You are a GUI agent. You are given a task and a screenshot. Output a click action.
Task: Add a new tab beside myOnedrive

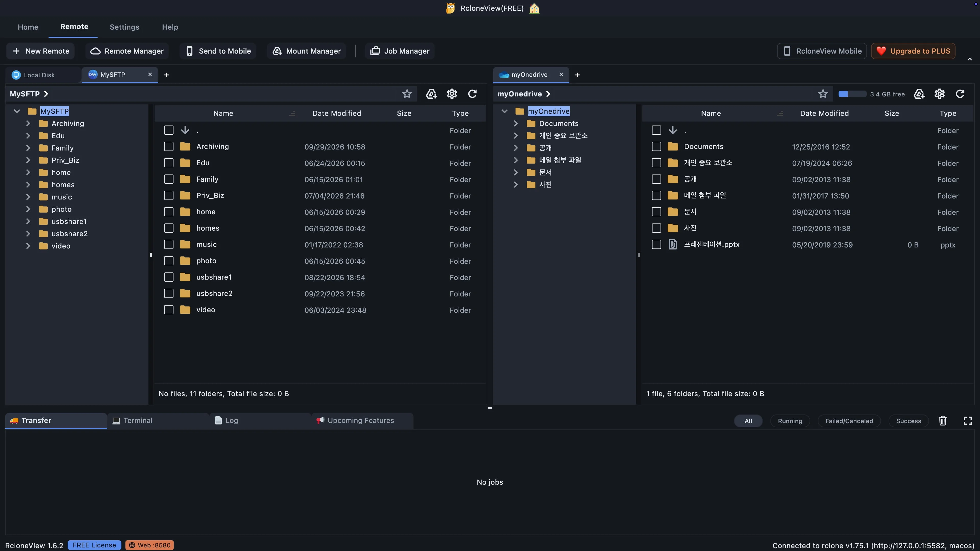[578, 75]
